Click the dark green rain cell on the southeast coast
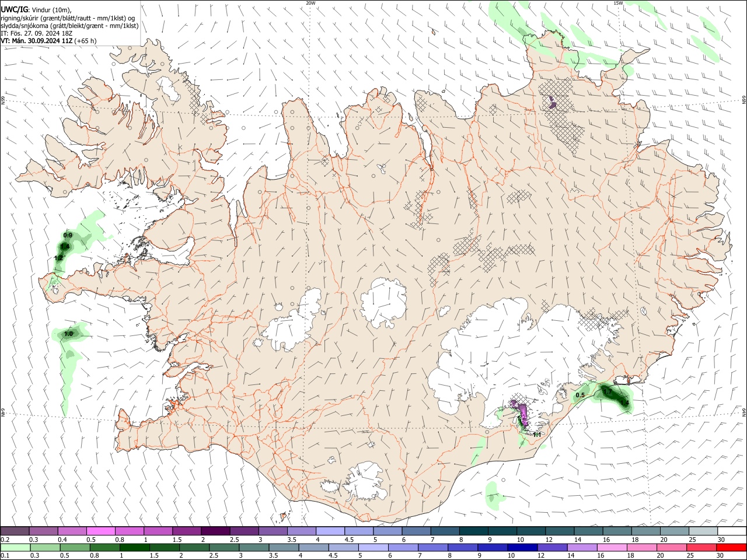Viewport: 747px width, 560px height. (614, 397)
